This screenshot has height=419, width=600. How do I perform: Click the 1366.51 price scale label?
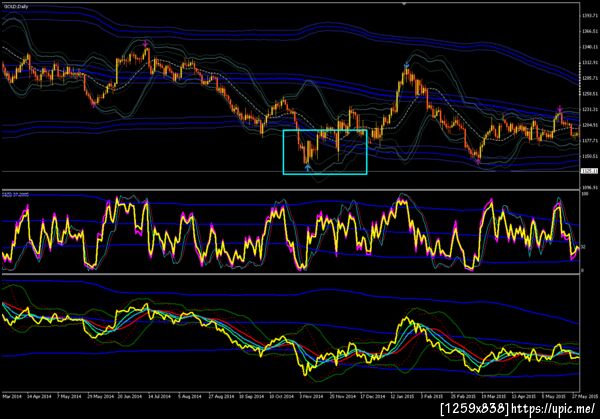coord(590,31)
